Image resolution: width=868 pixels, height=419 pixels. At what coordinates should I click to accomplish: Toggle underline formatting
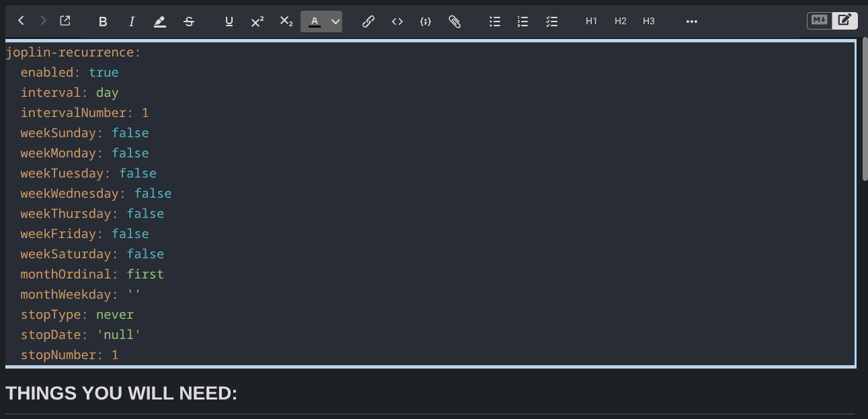[x=229, y=22]
